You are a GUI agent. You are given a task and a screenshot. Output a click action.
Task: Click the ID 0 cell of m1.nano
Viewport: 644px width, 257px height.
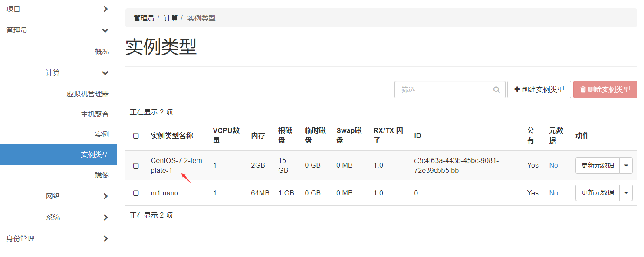[416, 193]
